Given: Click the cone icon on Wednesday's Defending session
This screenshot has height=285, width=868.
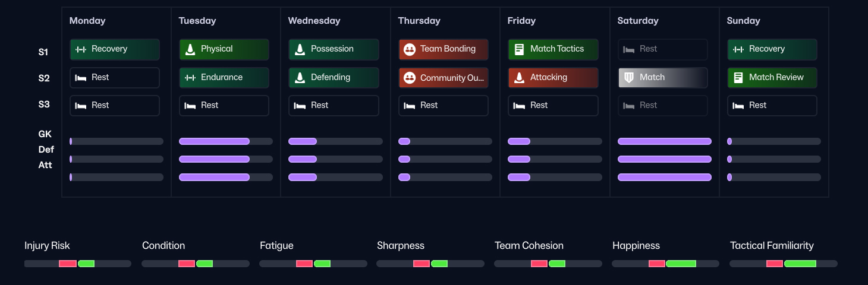Looking at the screenshot, I should point(300,78).
